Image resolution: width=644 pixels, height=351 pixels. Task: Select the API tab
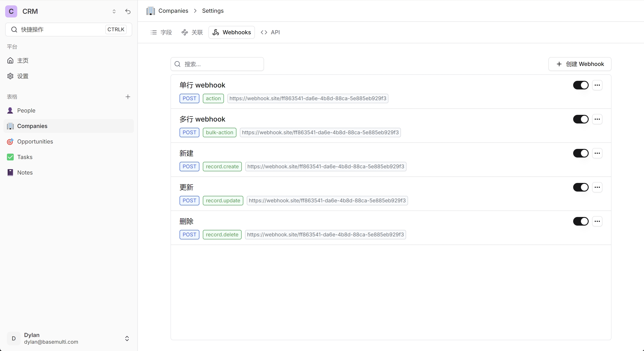[x=271, y=32]
